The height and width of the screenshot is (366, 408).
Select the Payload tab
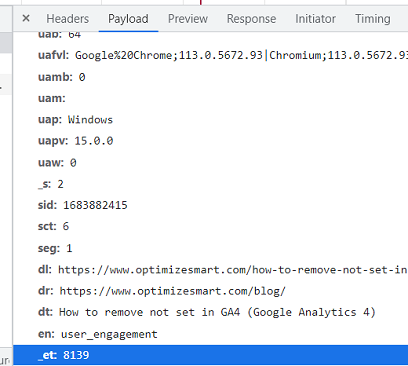tap(128, 19)
